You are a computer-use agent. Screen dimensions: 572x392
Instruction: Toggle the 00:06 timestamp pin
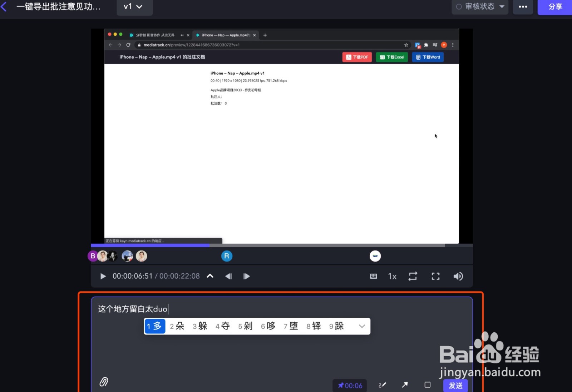tap(350, 385)
